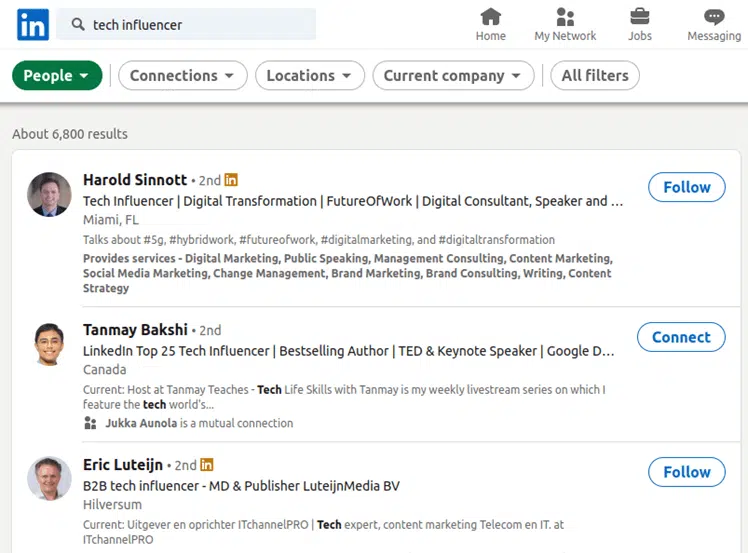
Task: Open Jukka Aunola mutual connection link
Action: (141, 423)
